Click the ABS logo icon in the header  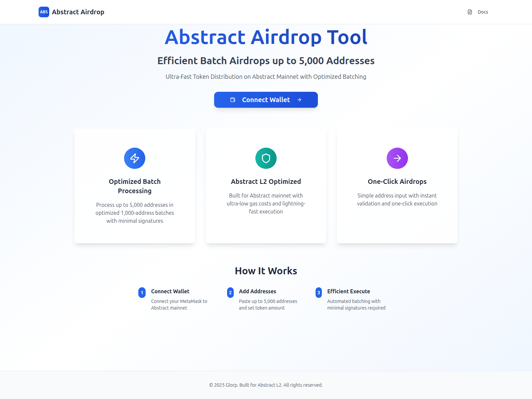(x=44, y=12)
